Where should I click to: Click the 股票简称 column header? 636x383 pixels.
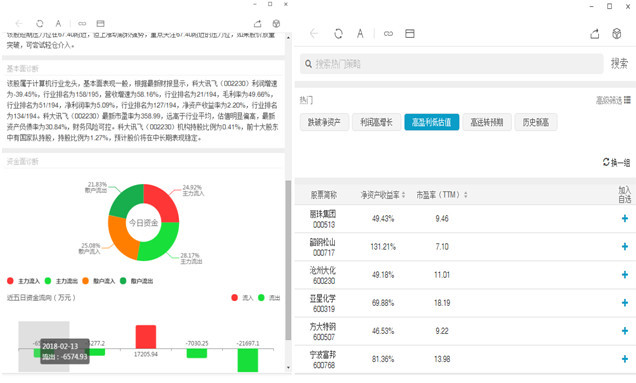click(324, 195)
